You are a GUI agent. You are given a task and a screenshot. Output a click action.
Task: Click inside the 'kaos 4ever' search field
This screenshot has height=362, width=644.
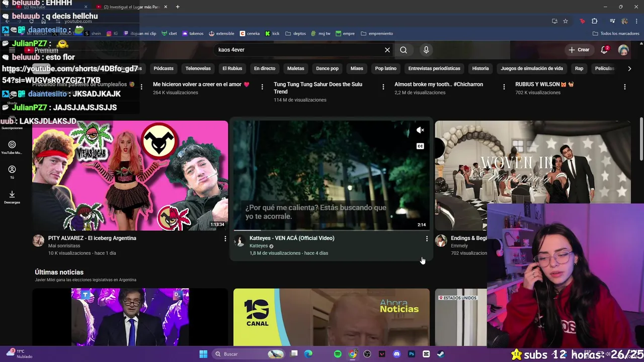[299, 50]
